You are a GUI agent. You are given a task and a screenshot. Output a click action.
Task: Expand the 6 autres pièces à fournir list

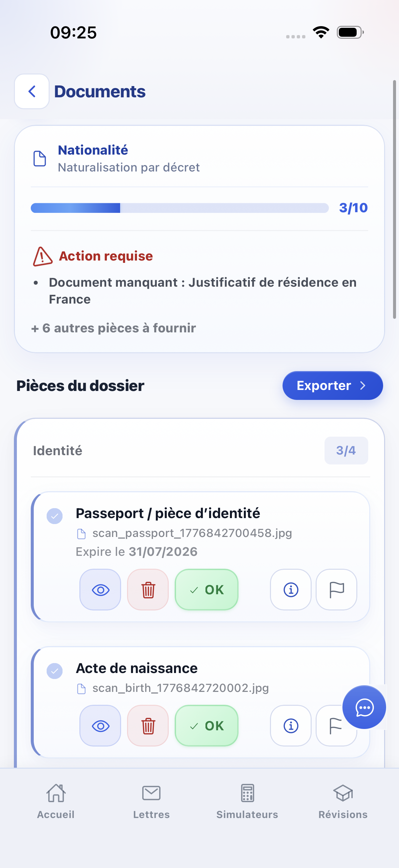tap(113, 328)
